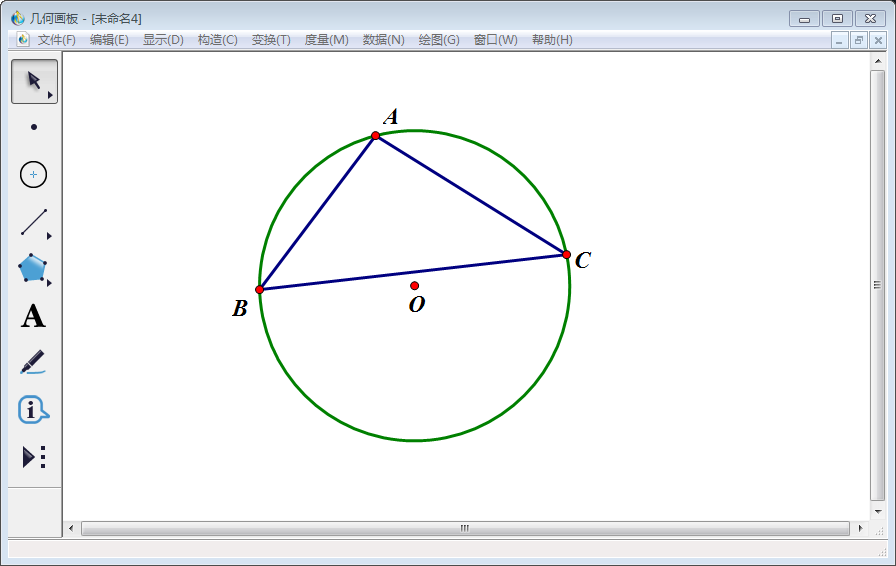
Task: Select the Arrow selection tool
Action: [x=34, y=81]
